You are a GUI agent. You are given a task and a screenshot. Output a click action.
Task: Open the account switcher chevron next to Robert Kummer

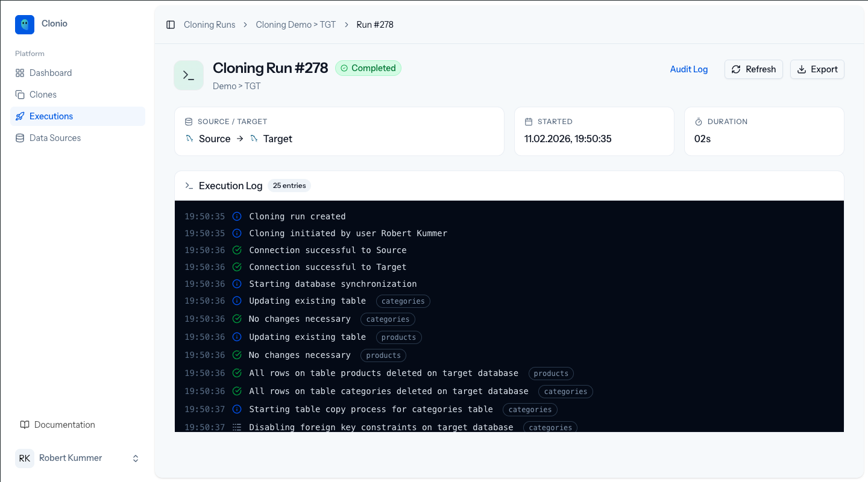[x=136, y=458]
